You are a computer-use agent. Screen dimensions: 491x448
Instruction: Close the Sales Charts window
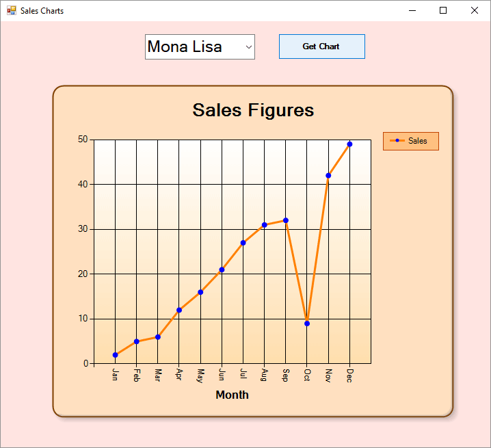click(475, 10)
